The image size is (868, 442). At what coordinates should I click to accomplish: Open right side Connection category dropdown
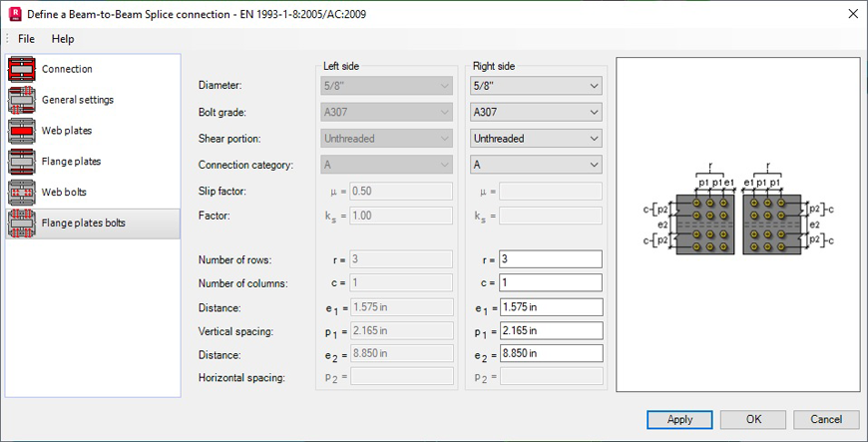(x=536, y=165)
